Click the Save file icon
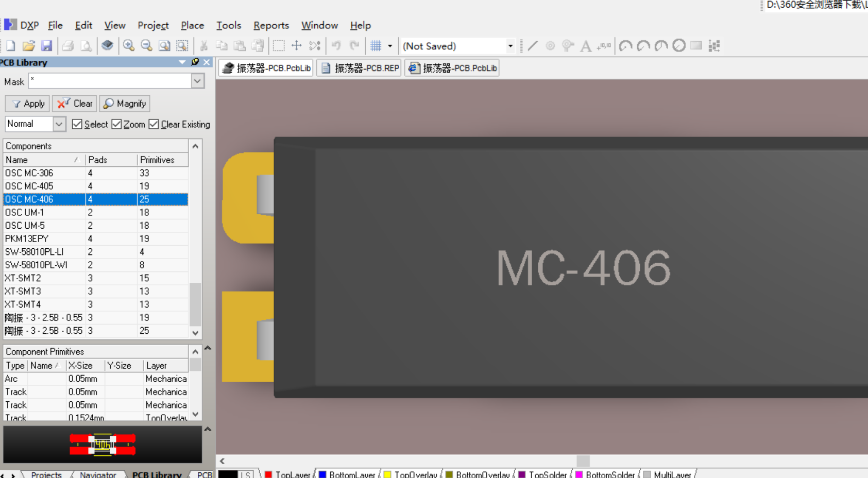The height and width of the screenshot is (478, 868). pyautogui.click(x=46, y=46)
